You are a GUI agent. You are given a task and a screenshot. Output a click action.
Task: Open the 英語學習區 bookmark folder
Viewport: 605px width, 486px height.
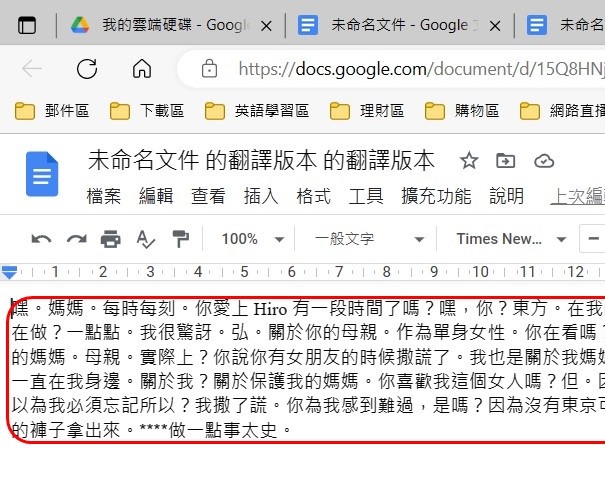(258, 111)
